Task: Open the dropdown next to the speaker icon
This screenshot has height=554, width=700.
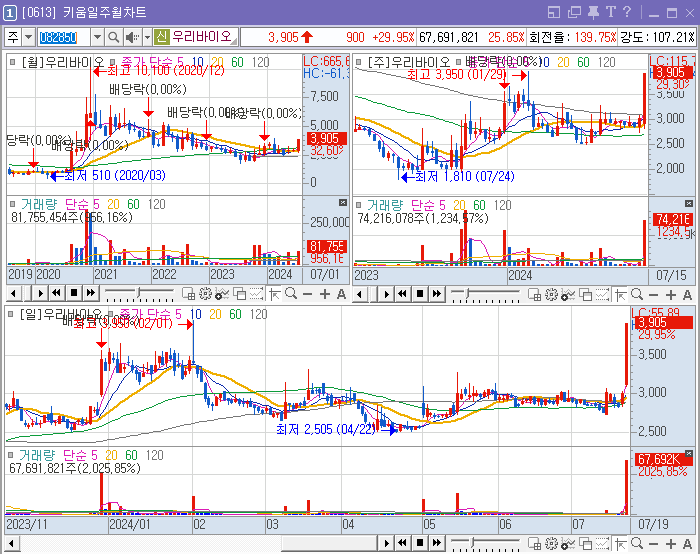Action: click(147, 37)
